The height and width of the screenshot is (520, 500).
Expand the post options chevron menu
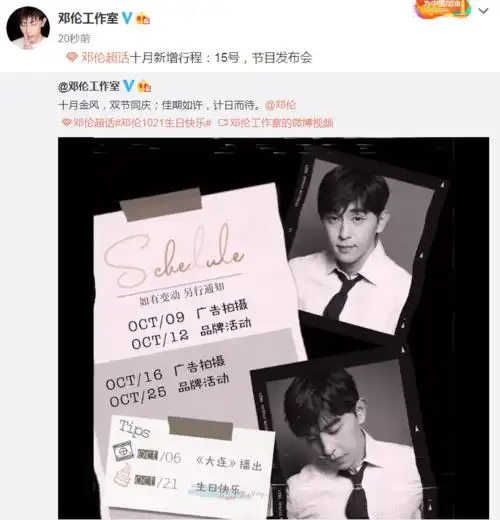click(483, 11)
